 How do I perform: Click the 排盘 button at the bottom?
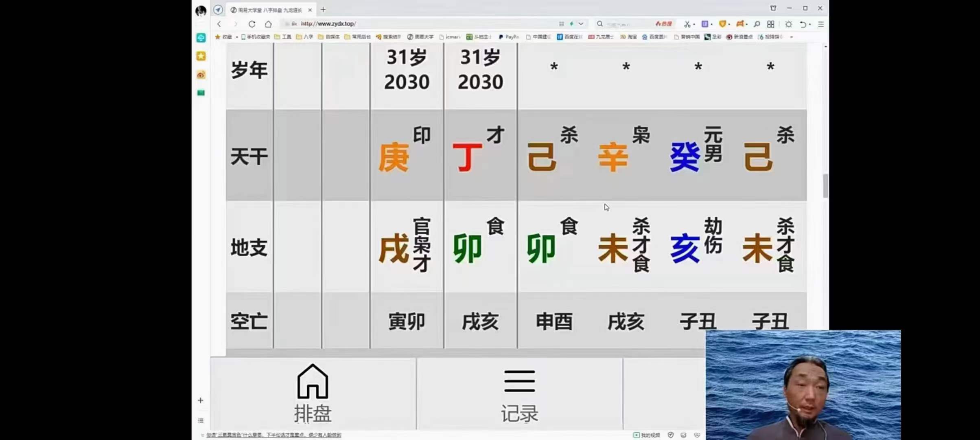[313, 393]
